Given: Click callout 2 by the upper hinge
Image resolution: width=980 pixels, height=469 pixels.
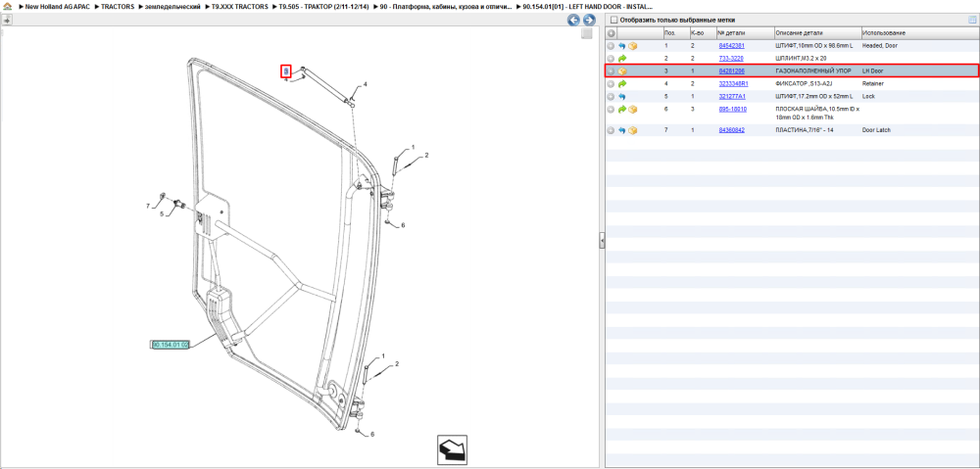Looking at the screenshot, I should pos(427,155).
